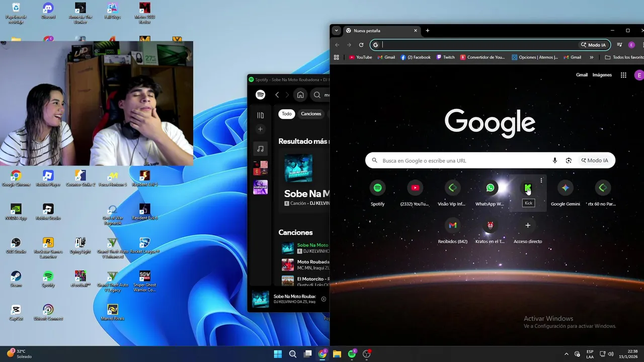Open the Visão Vip Inf... shortcut tile
The image size is (644, 362).
coord(452,193)
